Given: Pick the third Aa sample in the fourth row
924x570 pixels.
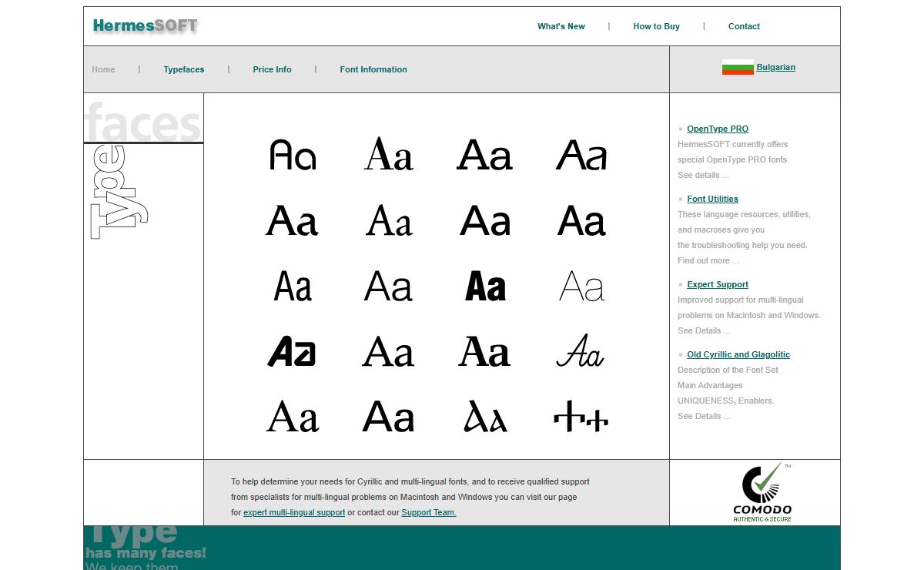Looking at the screenshot, I should coord(484,352).
